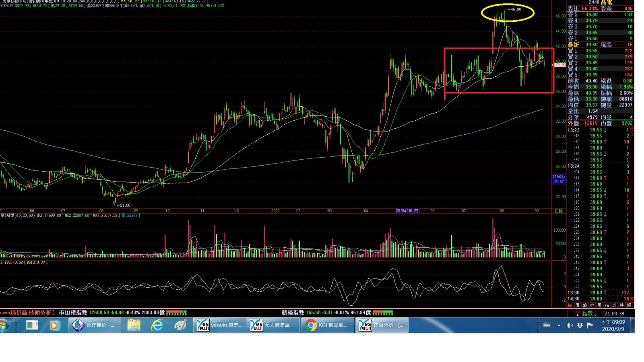Select the 盤 tab in quote panel

[x=585, y=305]
